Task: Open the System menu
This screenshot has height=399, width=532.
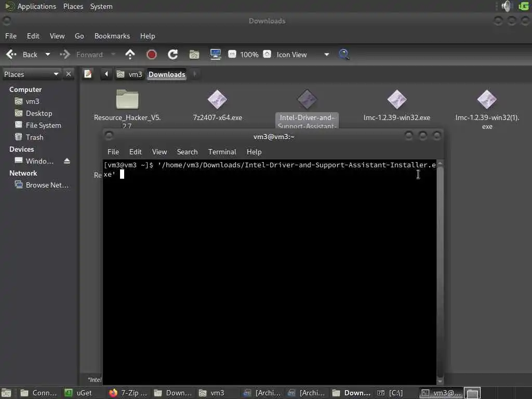Action: [x=101, y=6]
